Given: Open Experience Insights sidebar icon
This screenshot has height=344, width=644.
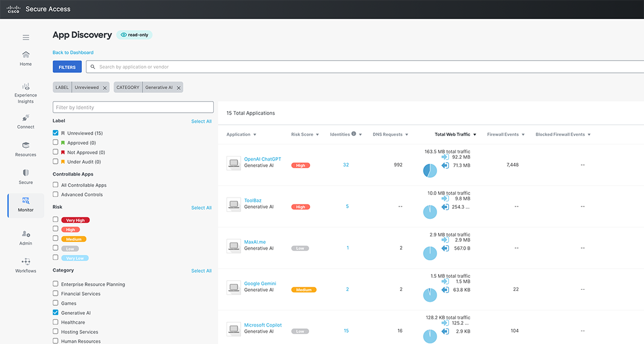Looking at the screenshot, I should click(x=26, y=87).
